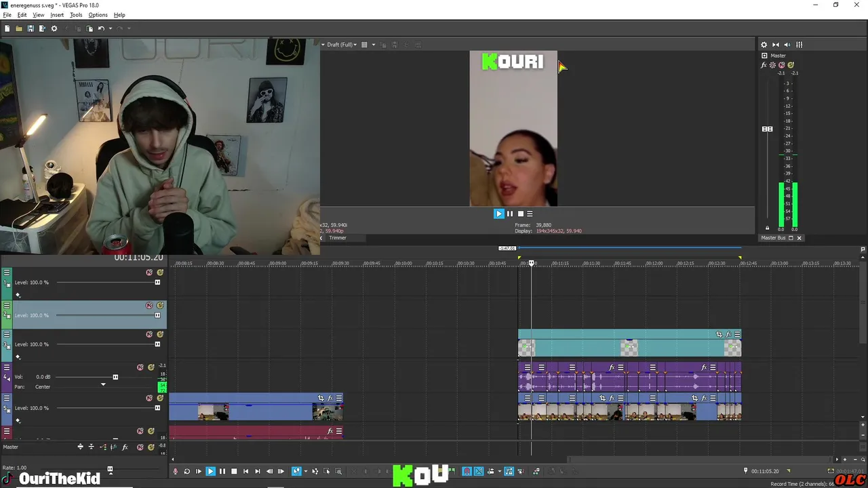Click the track 4 Vol slider handle
Viewport: 868px width, 488px height.
pos(115,377)
